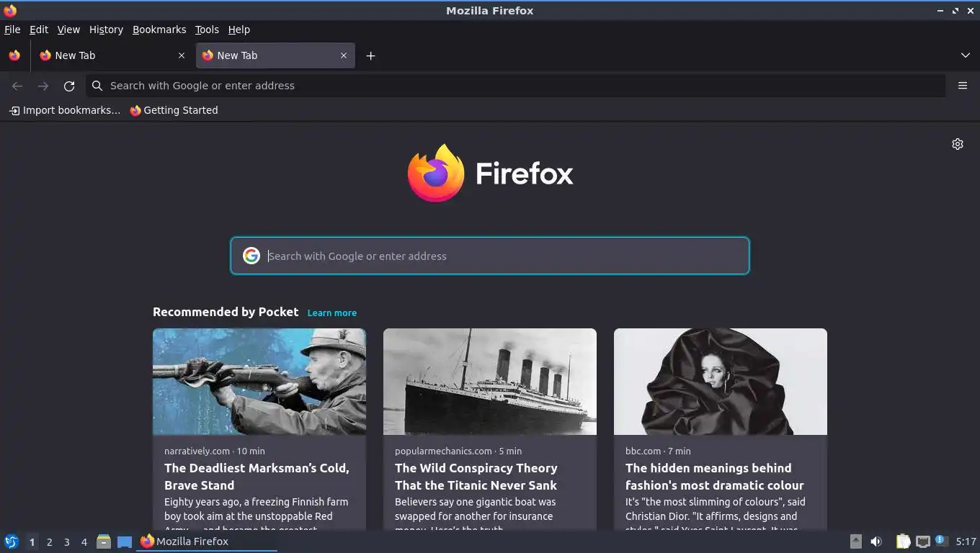Open the hamburger application menu
The image size is (980, 553).
click(x=963, y=86)
